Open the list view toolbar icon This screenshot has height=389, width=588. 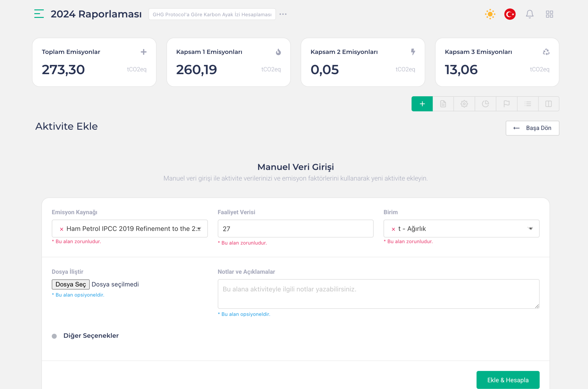[528, 104]
